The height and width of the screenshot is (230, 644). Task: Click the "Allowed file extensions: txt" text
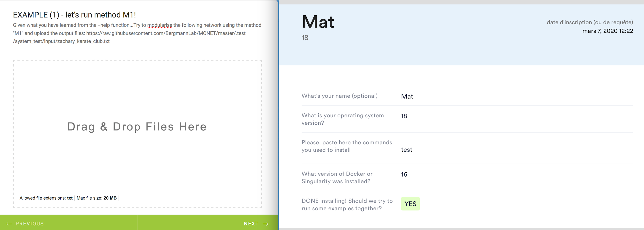(x=46, y=198)
